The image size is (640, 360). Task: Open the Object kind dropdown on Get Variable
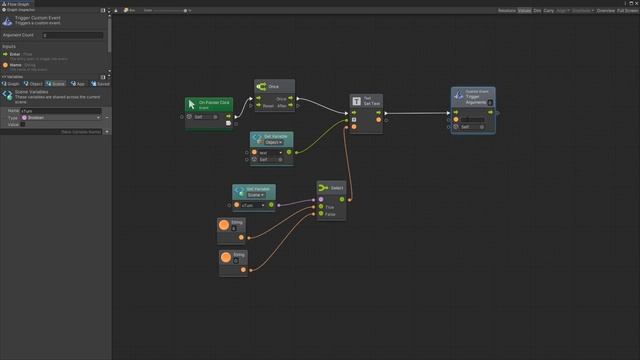coord(273,142)
